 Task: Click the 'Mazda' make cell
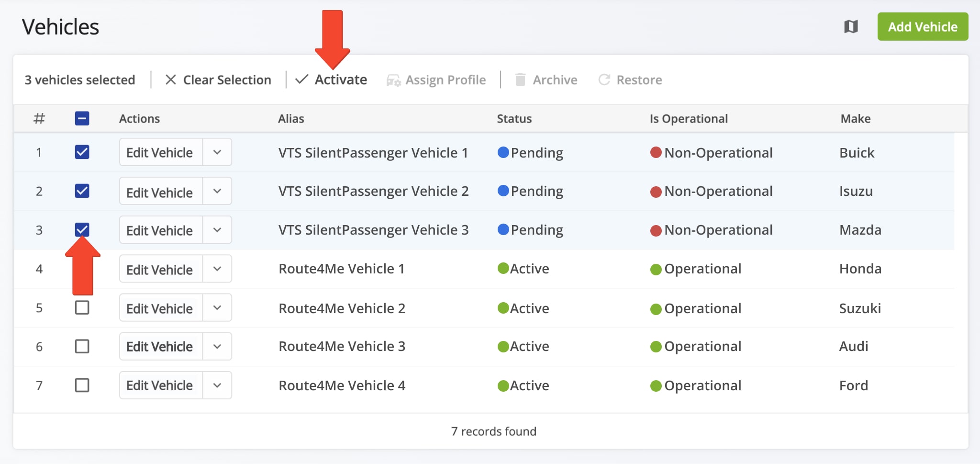[860, 230]
